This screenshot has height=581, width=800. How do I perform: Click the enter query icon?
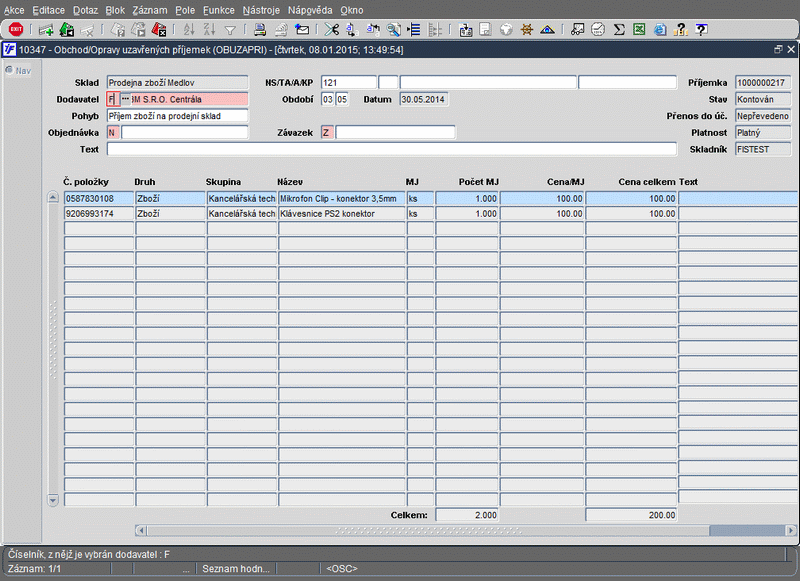coord(118,30)
